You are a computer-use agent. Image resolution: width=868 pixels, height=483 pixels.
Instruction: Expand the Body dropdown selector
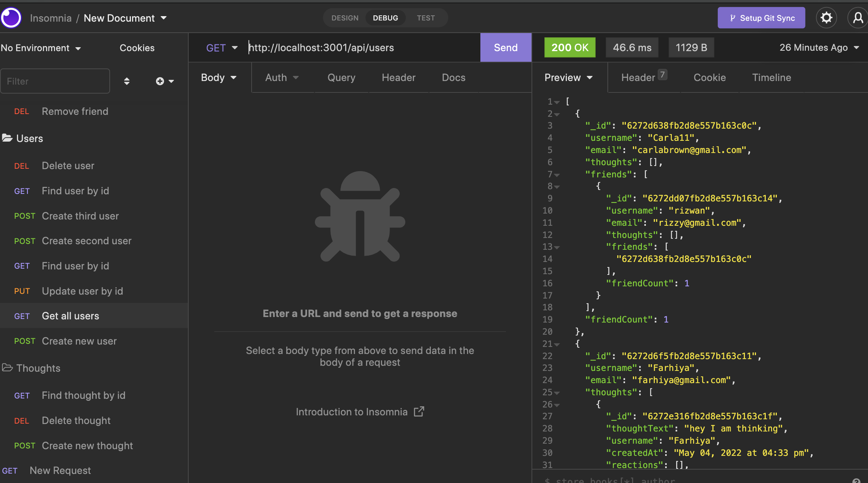(219, 77)
